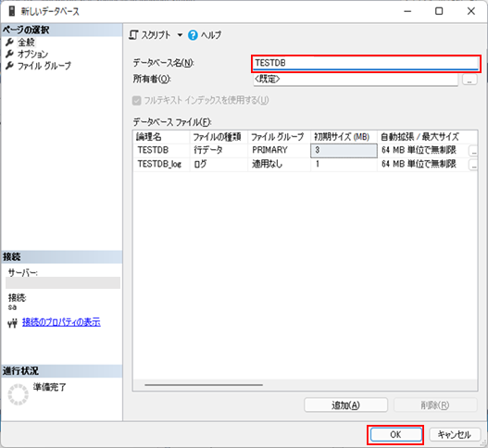Viewport: 488px width, 448px height.
Task: Click the horizontal scrollbar in file grid
Action: pos(204,385)
